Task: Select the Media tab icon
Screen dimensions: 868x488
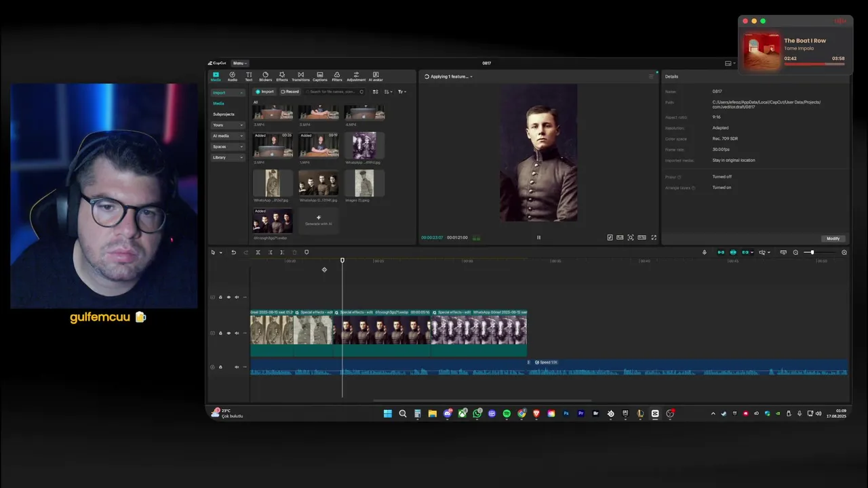Action: point(216,77)
